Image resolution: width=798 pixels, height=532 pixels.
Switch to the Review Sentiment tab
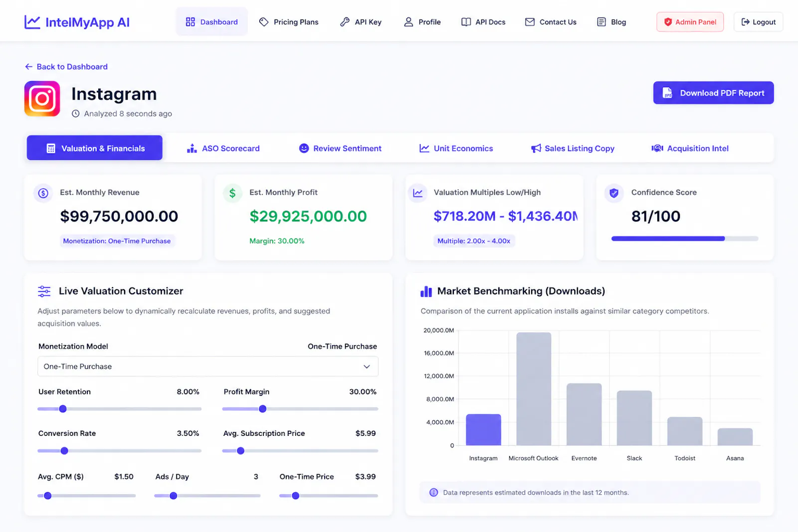coord(340,148)
